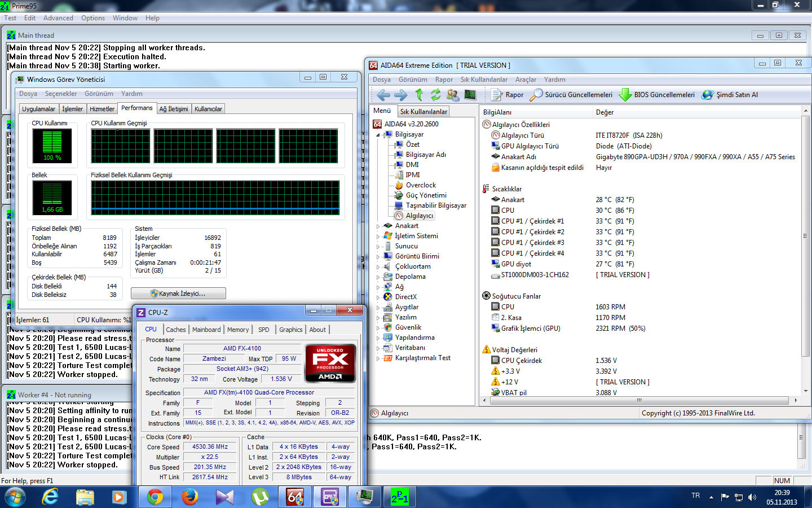The image size is (812, 508).
Task: Open Firefox from taskbar
Action: pyautogui.click(x=190, y=497)
